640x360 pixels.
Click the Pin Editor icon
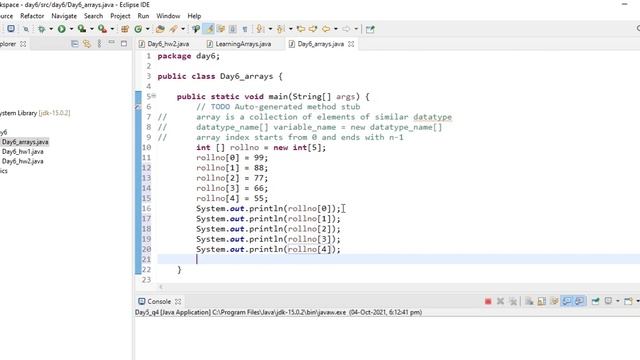click(x=370, y=29)
